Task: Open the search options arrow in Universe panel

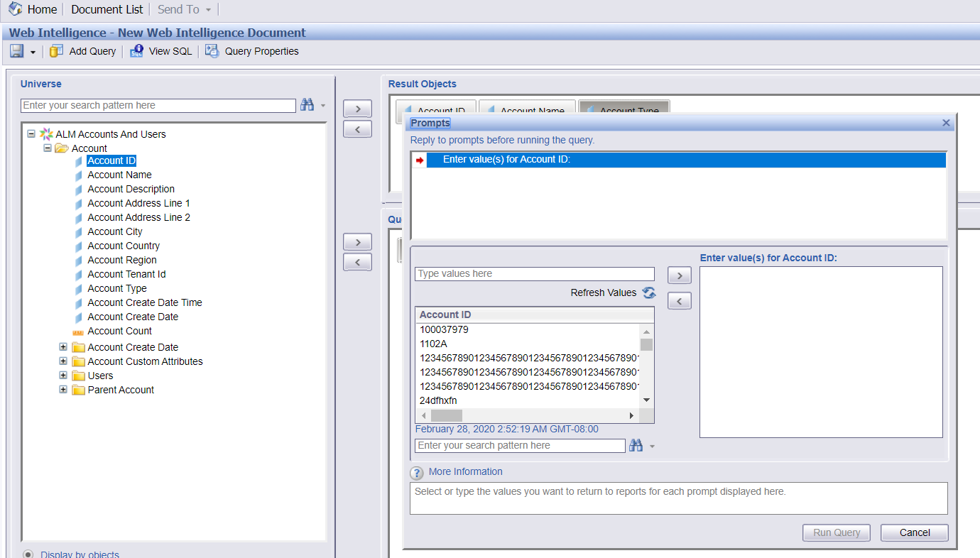Action: (x=323, y=106)
